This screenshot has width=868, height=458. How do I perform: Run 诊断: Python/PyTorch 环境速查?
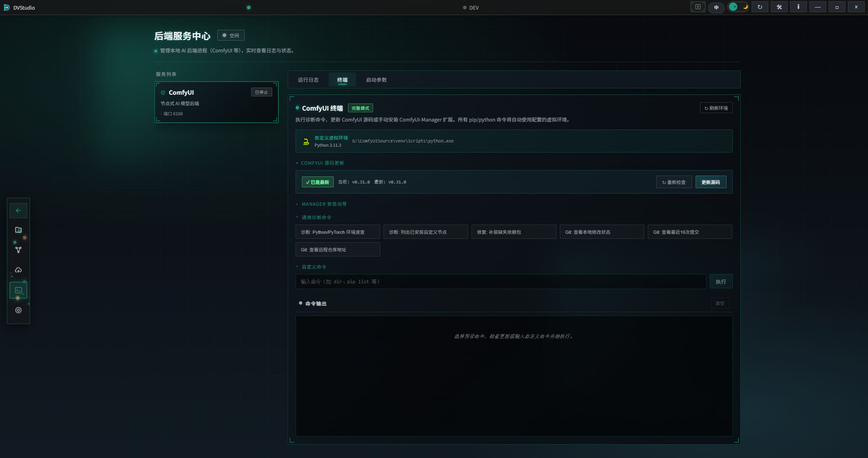click(338, 232)
